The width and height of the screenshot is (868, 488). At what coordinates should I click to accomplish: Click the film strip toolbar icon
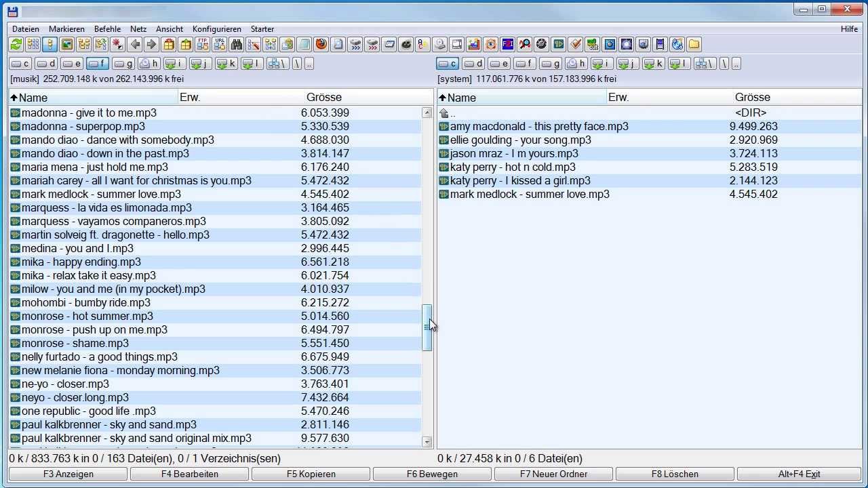tap(660, 44)
